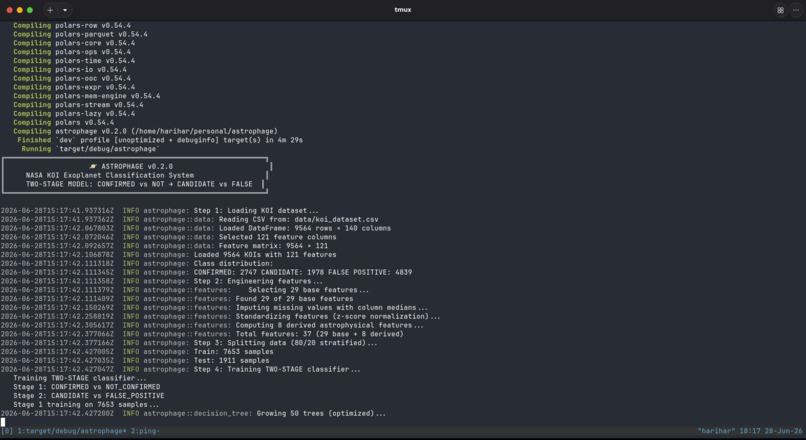Image resolution: width=806 pixels, height=440 pixels.
Task: Click the tmux window title
Action: click(402, 10)
